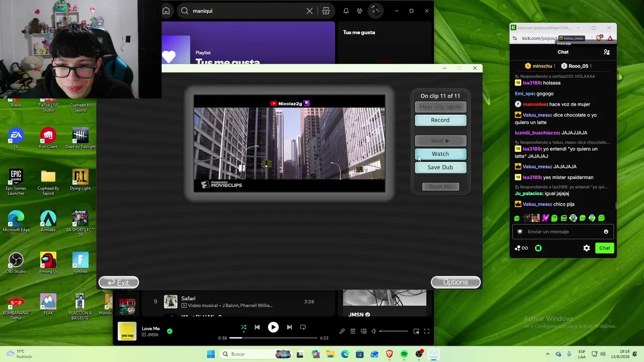Open Spotify connect to device icon
The width and height of the screenshot is (644, 362).
[363, 331]
